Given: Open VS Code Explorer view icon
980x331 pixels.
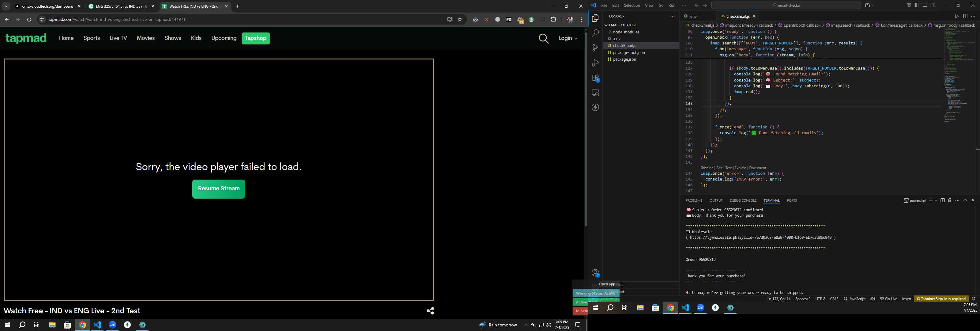Looking at the screenshot, I should point(595,18).
